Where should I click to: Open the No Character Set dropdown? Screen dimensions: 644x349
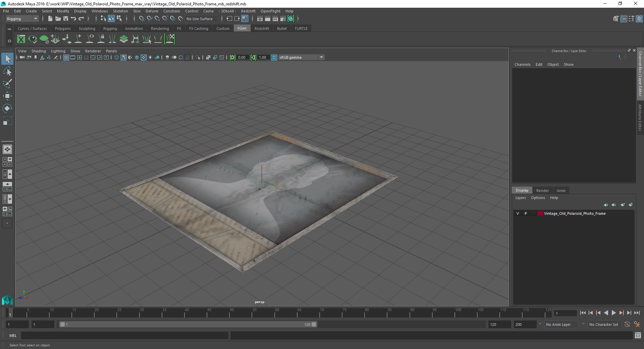pyautogui.click(x=604, y=325)
